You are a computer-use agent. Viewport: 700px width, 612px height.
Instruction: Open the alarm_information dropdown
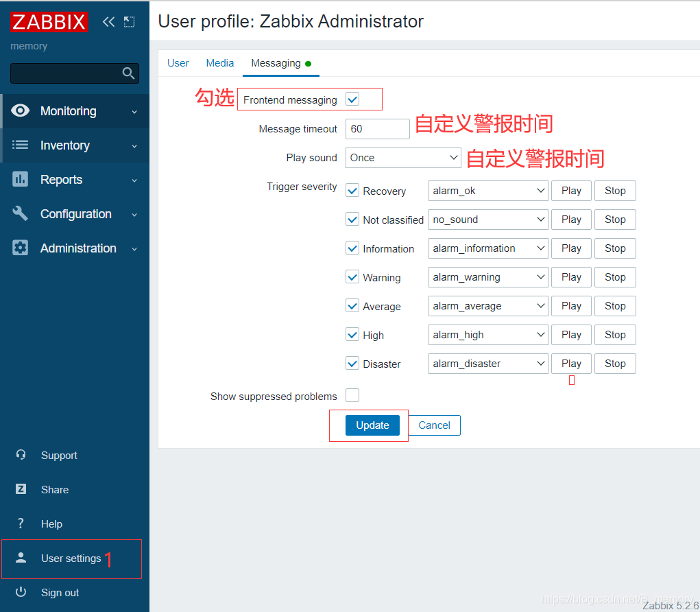tap(488, 248)
